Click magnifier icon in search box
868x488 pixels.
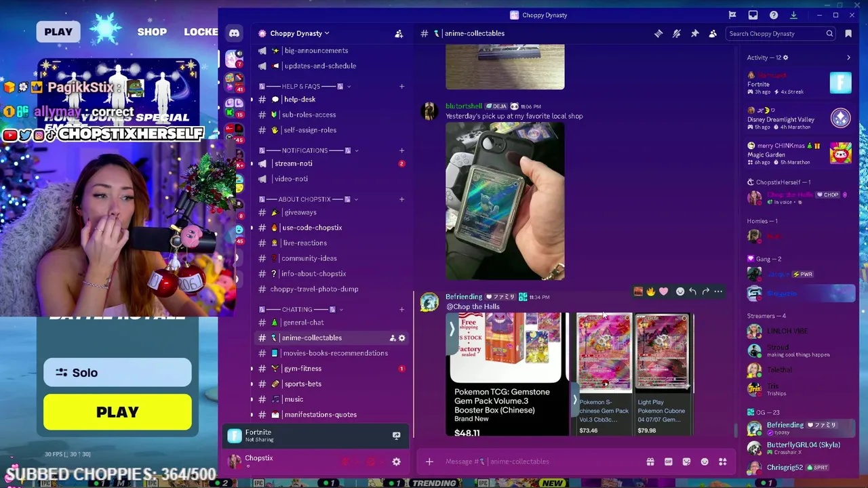tap(829, 33)
